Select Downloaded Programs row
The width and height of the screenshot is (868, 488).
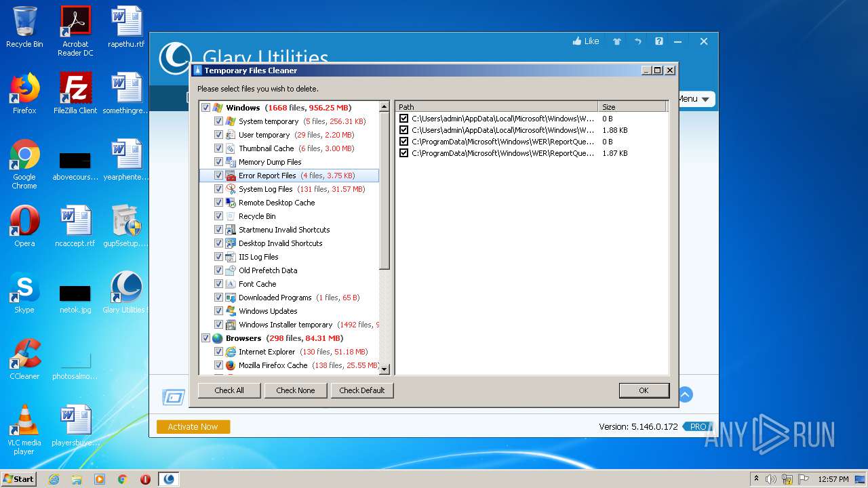tap(289, 298)
